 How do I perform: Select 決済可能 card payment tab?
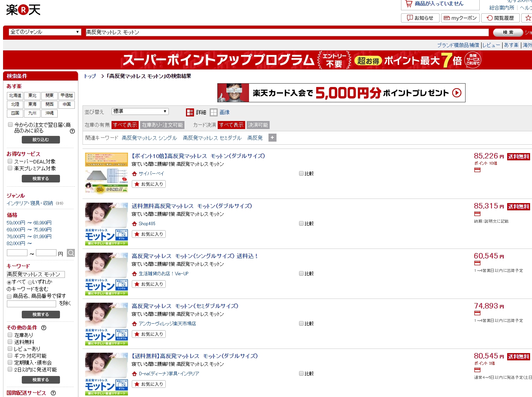tap(258, 125)
